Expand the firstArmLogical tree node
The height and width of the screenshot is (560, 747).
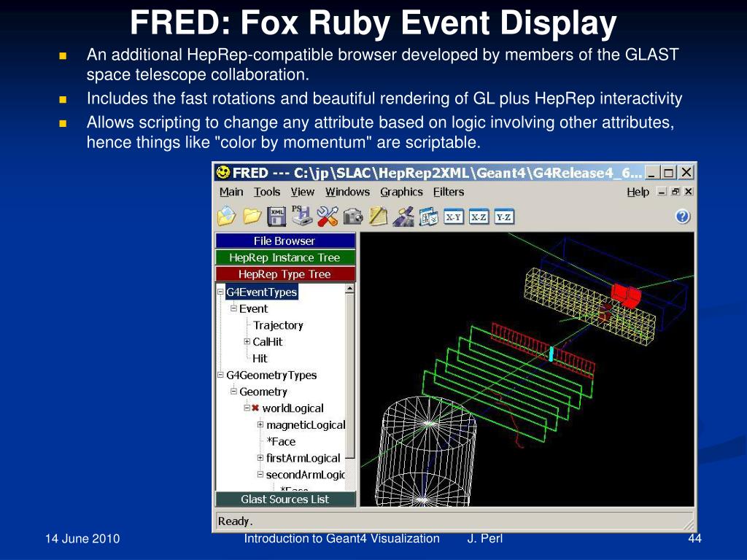(x=260, y=458)
